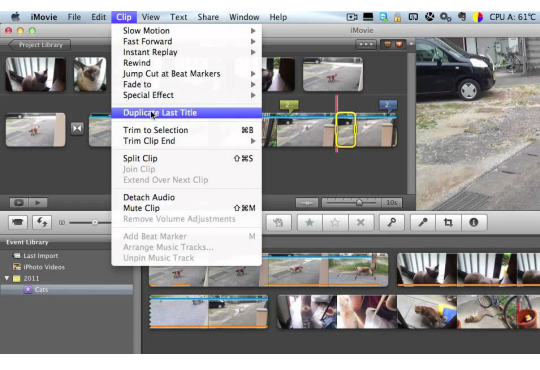Reject selection with the X button
The image size is (540, 370).
point(361,223)
